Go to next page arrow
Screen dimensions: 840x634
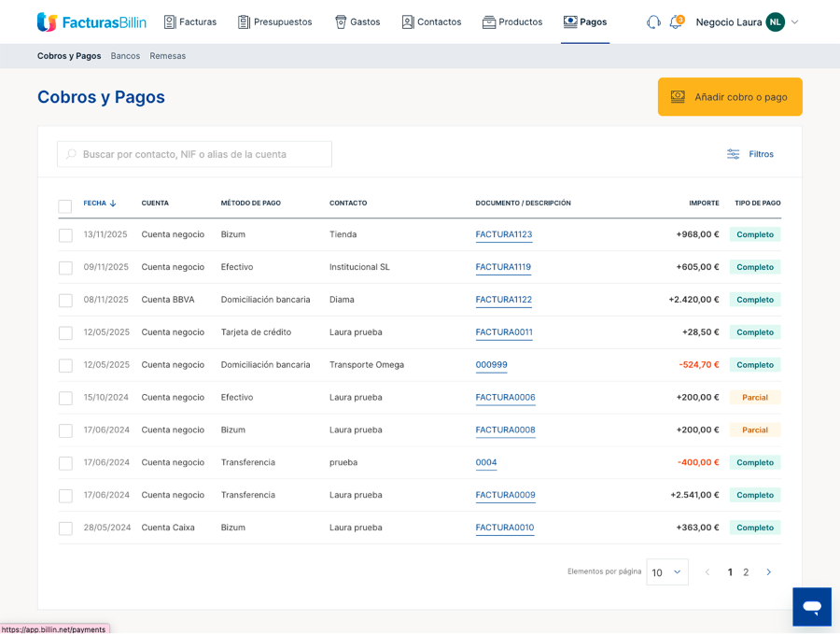pos(769,572)
